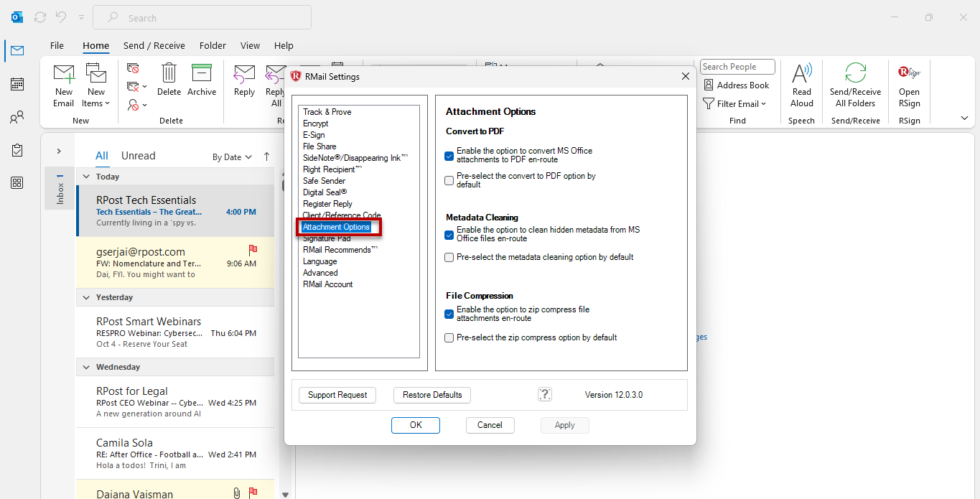Screen dimensions: 980x499
Task: Click Send/Receive All Folders icon
Action: pos(855,73)
